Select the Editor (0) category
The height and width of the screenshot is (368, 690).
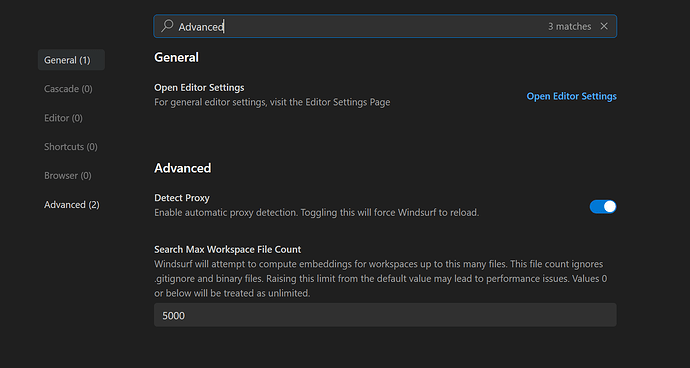[63, 118]
